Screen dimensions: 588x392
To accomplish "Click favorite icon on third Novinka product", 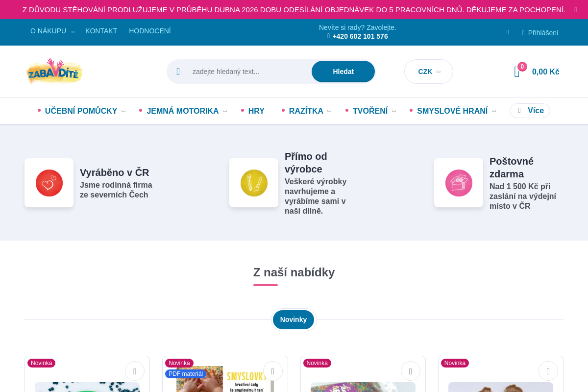I will (x=411, y=371).
